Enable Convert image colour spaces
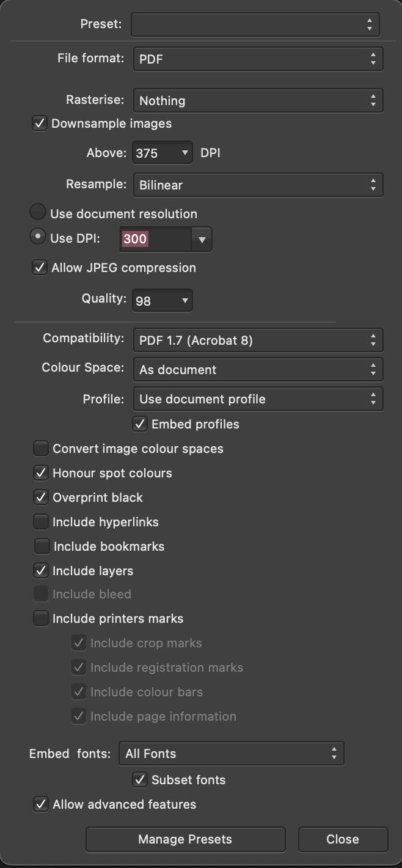Image resolution: width=402 pixels, height=868 pixels. tap(40, 448)
